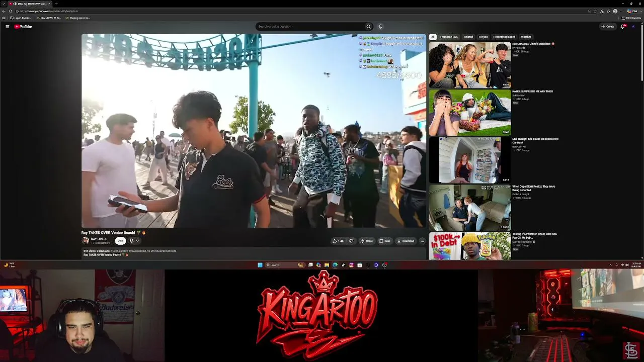
Task: Add this page to favorites star
Action: click(x=595, y=11)
